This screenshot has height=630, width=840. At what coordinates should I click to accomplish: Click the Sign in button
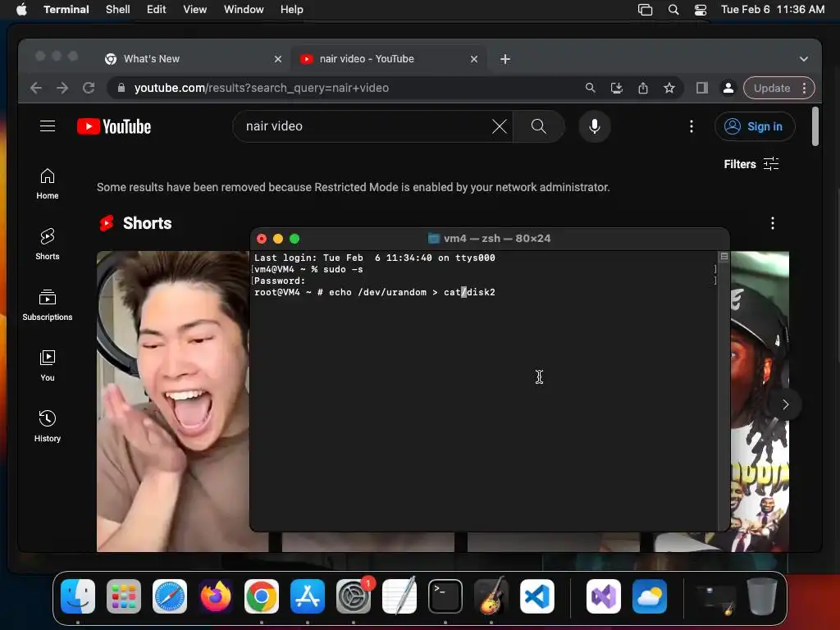[755, 126]
